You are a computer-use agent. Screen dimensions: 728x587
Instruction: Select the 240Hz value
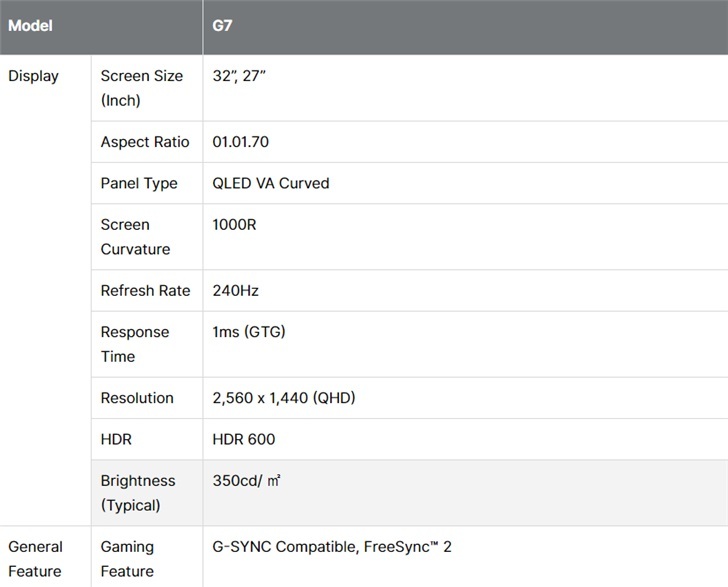[x=236, y=291]
